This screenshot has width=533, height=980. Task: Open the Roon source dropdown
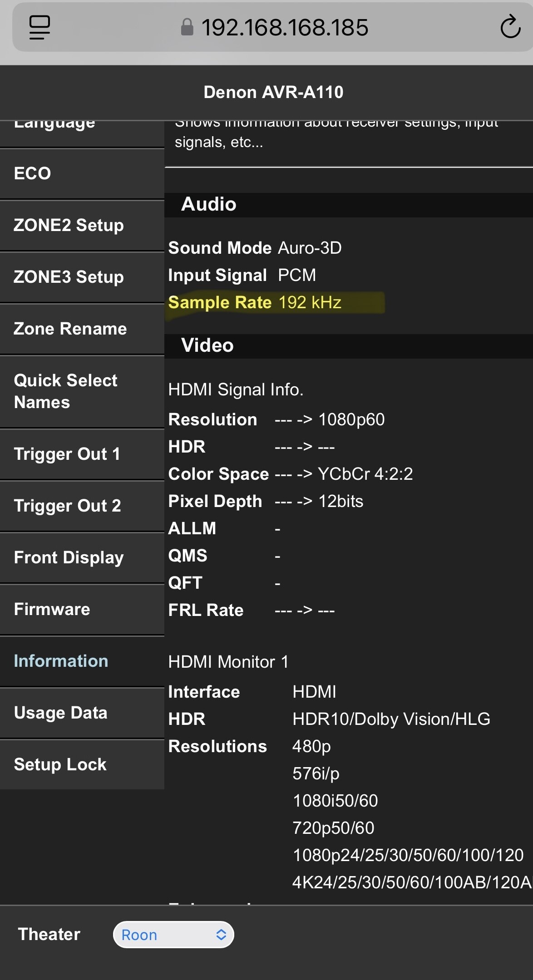173,935
